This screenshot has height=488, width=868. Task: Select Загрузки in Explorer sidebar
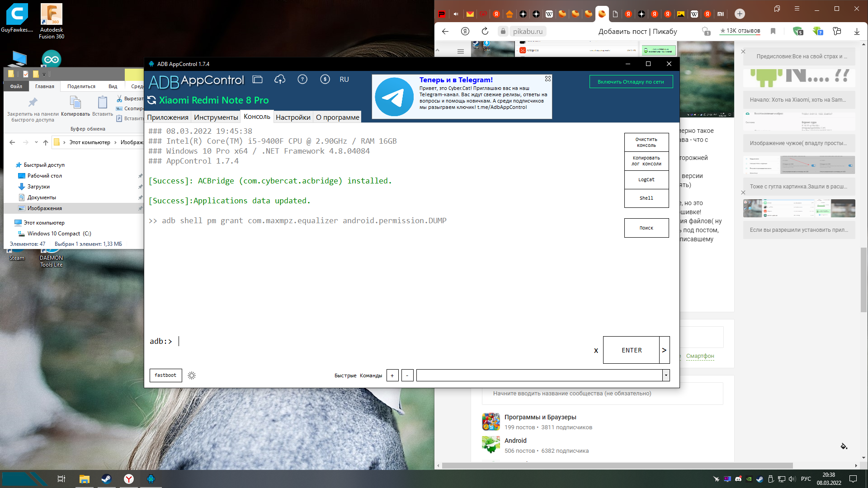[38, 187]
